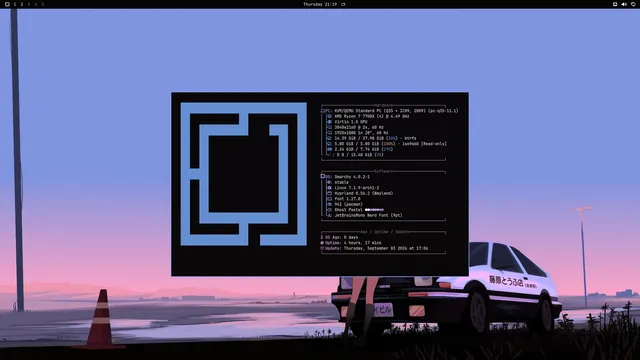Screen dimensions: 640x360
Task: Click the Software section header
Action: tap(383, 171)
